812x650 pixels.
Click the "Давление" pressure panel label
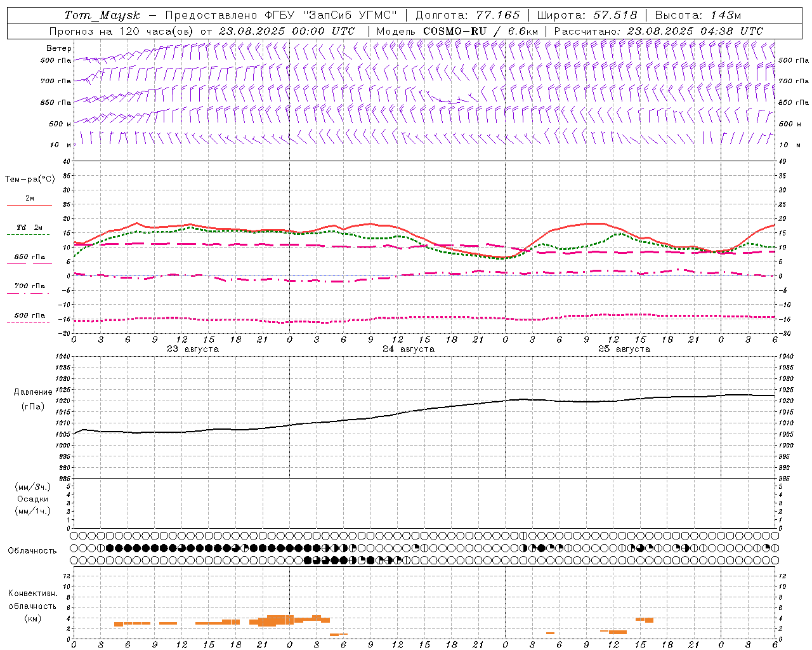tap(33, 392)
